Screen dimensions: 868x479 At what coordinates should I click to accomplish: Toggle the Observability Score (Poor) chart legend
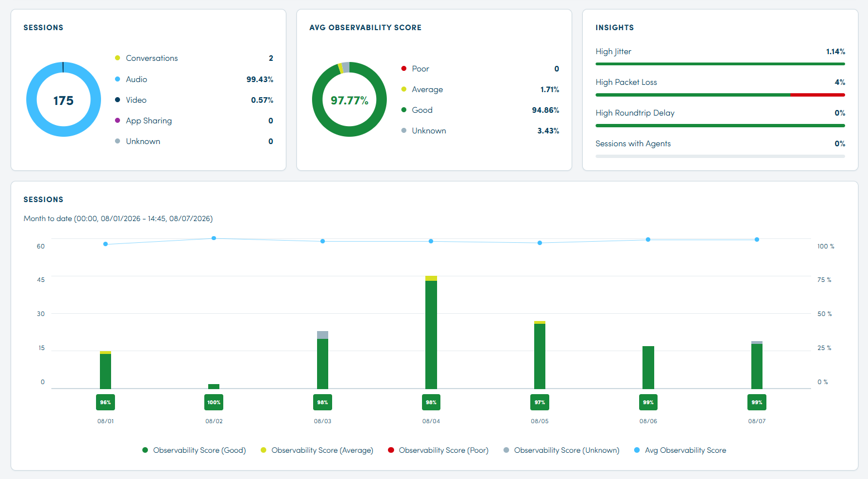(438, 450)
